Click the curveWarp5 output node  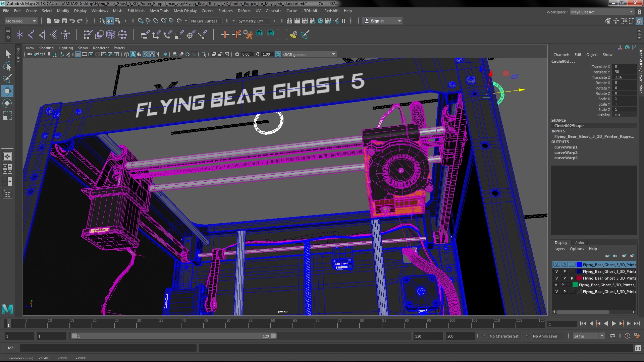click(566, 158)
